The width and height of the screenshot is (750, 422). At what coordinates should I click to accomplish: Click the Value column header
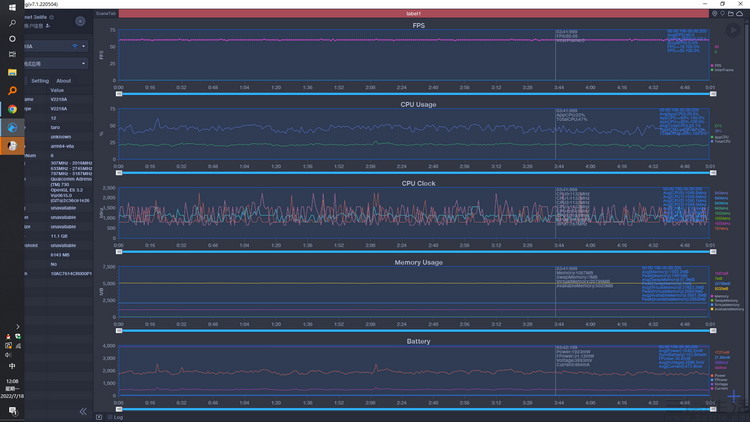(57, 90)
